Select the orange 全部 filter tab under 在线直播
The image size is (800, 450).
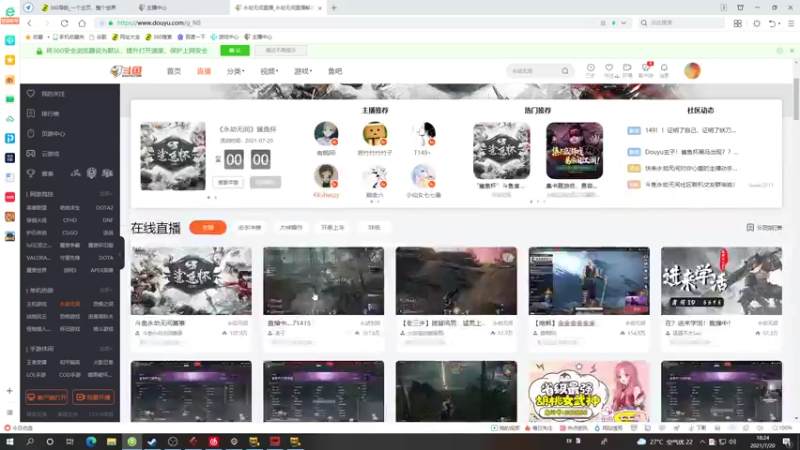(x=208, y=228)
